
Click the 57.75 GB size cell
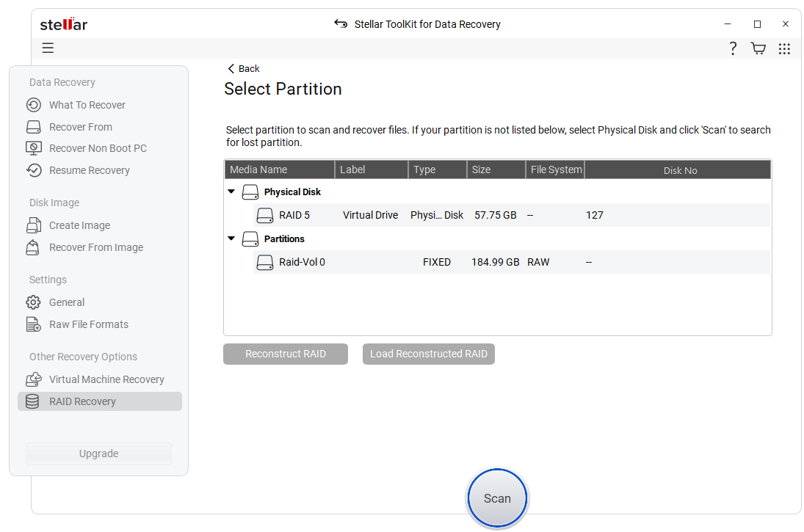(496, 215)
